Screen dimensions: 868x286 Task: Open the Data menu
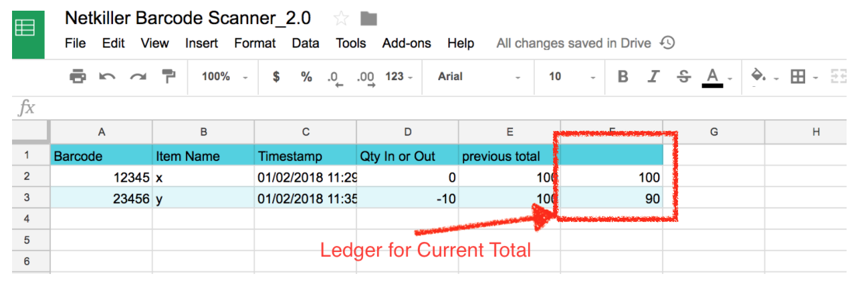(x=305, y=43)
